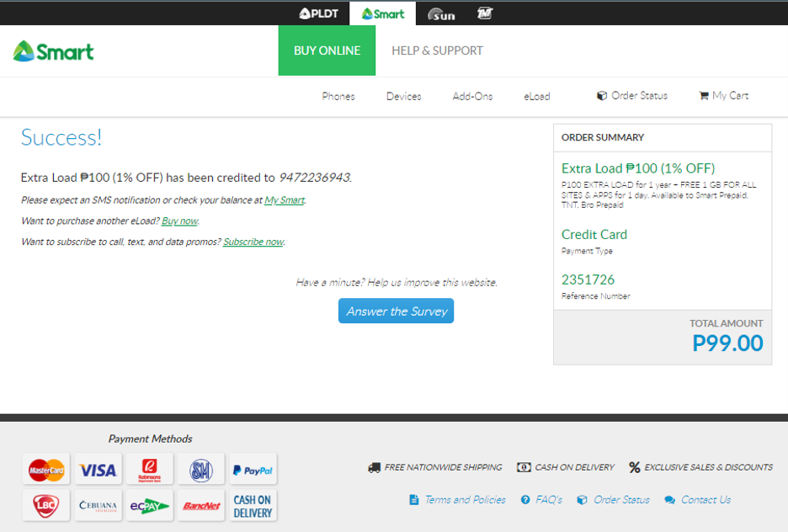Click the Answer the Survey button

(x=396, y=311)
